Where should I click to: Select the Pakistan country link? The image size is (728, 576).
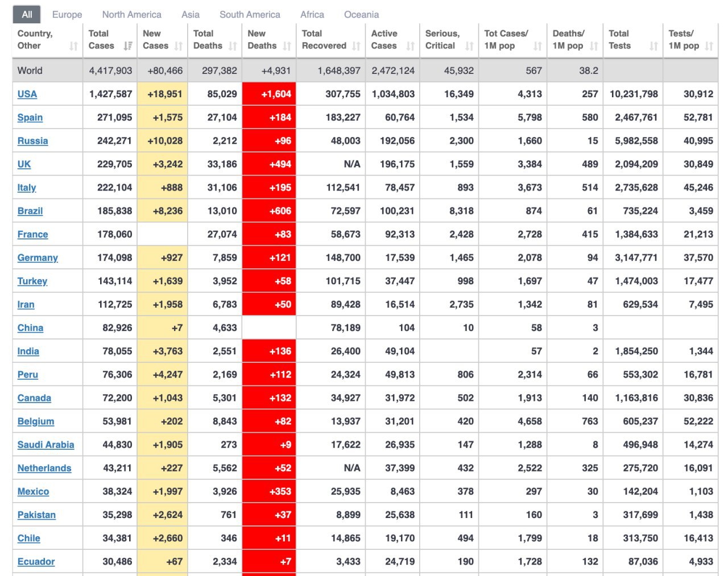(x=36, y=514)
